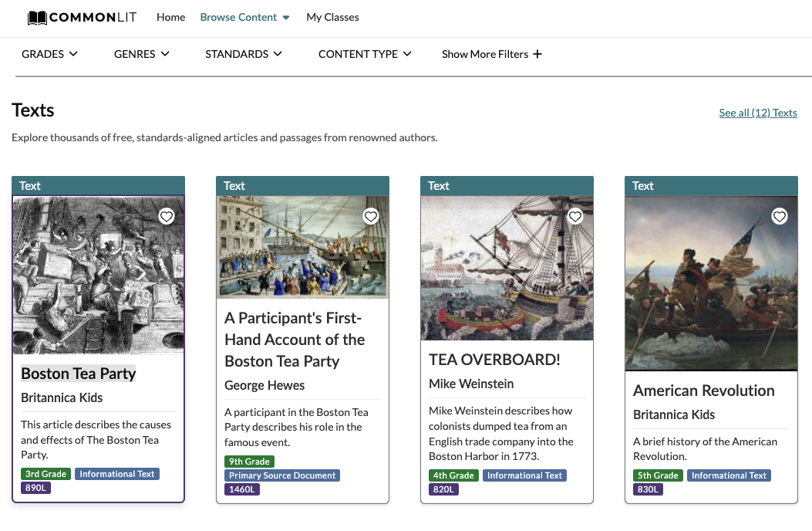Open A Participant's First-Hand Account title

295,339
